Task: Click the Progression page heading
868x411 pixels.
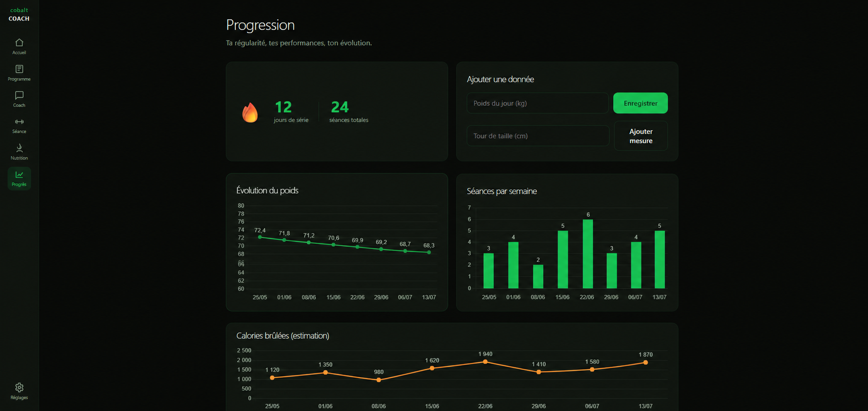Action: point(260,25)
